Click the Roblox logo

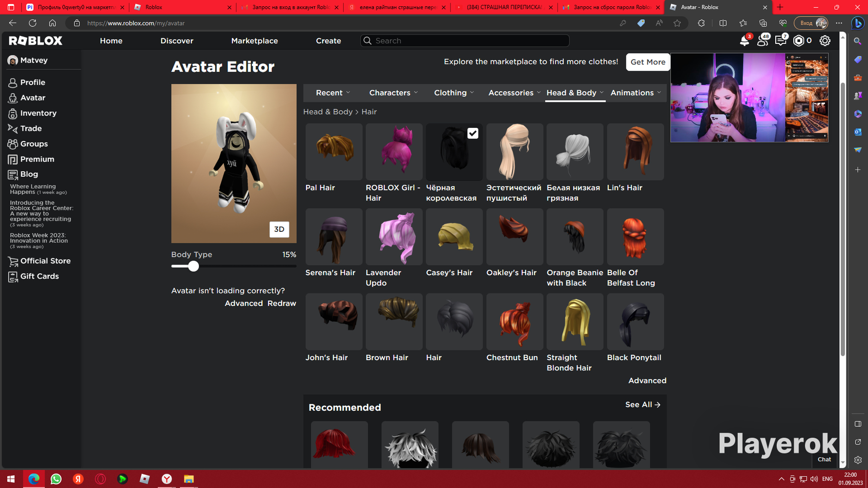click(36, 41)
